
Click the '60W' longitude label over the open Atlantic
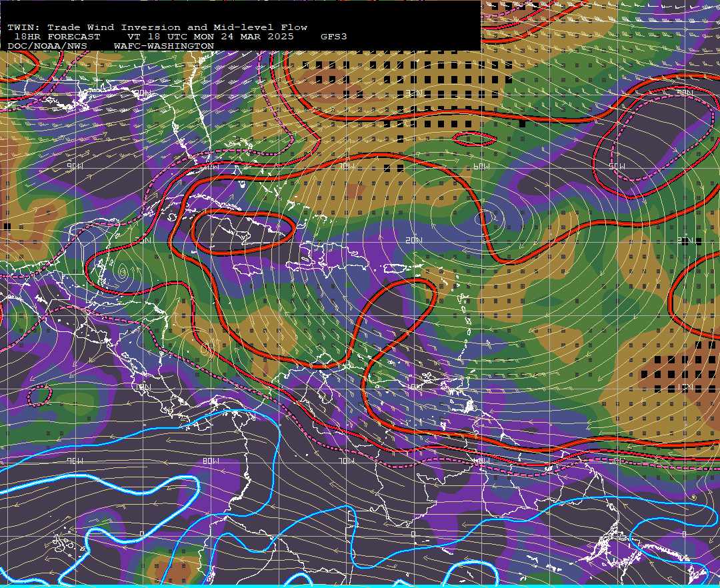point(481,167)
